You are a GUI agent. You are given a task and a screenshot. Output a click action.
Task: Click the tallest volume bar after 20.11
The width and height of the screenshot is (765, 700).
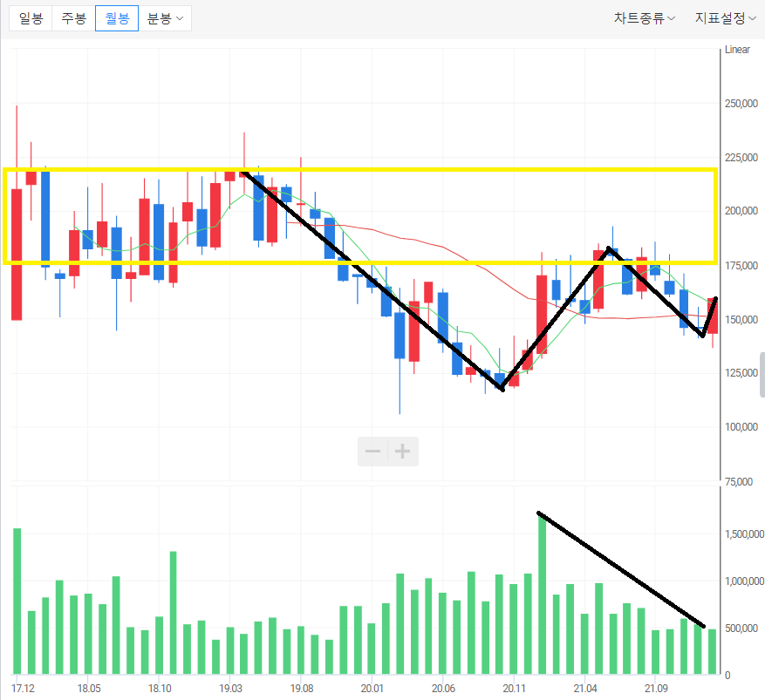542,594
